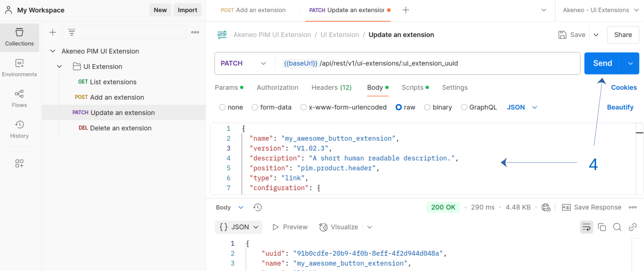Select the form-data body type
This screenshot has height=271, width=644.
coord(255,107)
